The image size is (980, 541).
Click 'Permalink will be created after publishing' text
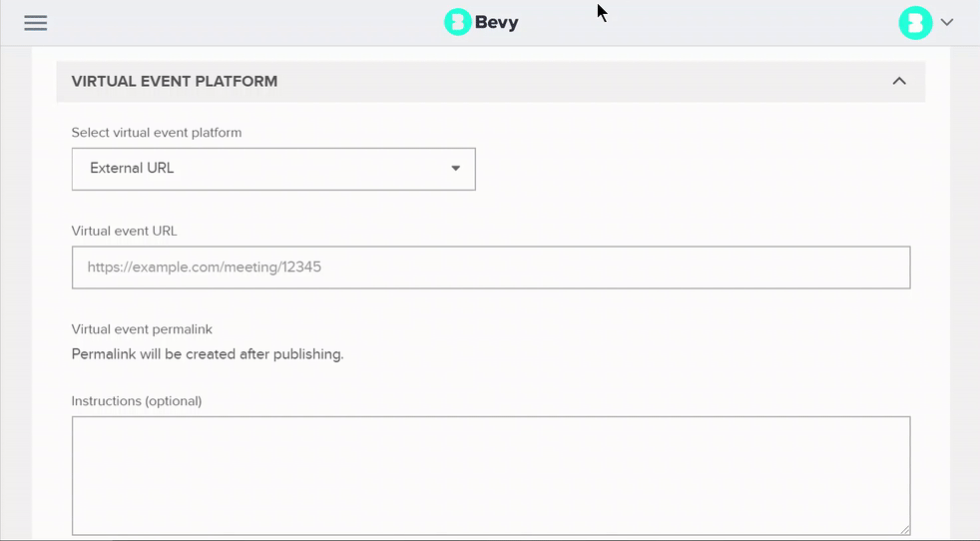[x=208, y=354]
